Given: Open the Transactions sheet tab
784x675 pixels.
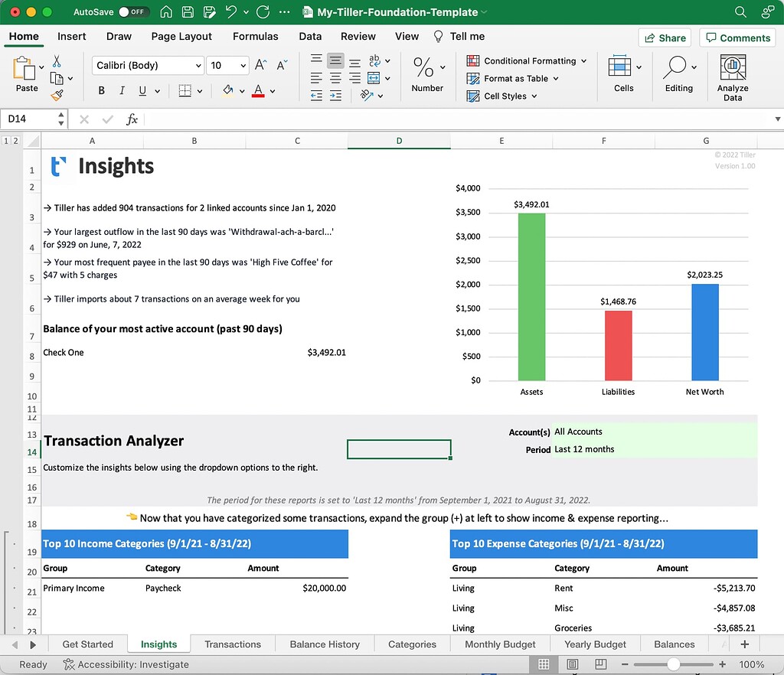Looking at the screenshot, I should tap(232, 644).
